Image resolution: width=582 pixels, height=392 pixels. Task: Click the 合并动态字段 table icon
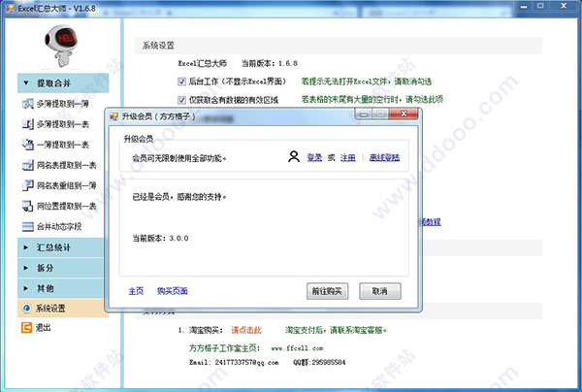pos(28,226)
